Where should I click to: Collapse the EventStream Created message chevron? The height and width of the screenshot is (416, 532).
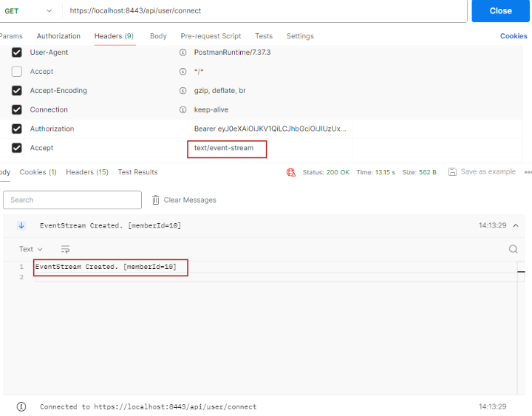click(x=516, y=225)
